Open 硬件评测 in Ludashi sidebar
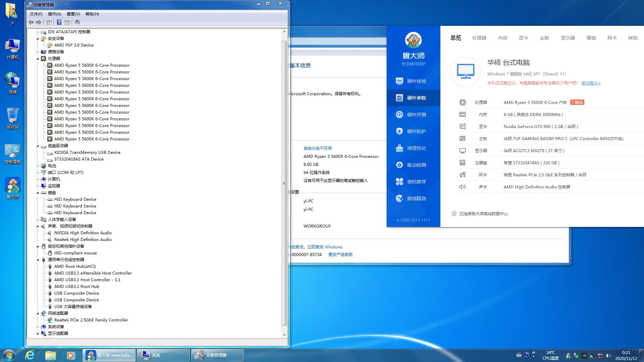644x362 pixels. coord(413,115)
